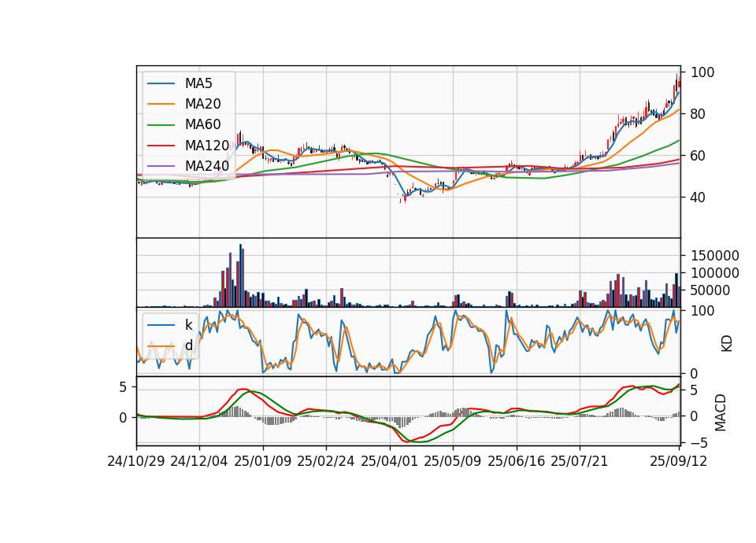The image size is (756, 543).
Task: Click the 25/07/21 date axis label
Action: click(580, 461)
